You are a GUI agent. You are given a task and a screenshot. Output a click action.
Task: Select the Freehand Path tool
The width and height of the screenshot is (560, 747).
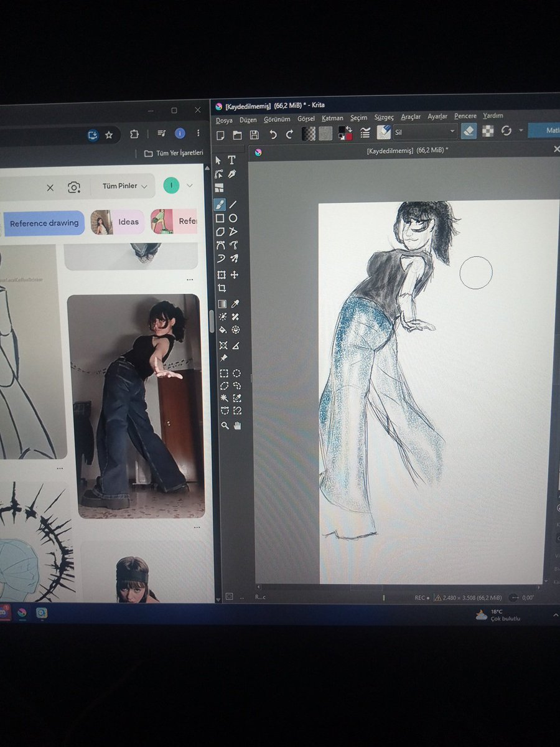(234, 245)
